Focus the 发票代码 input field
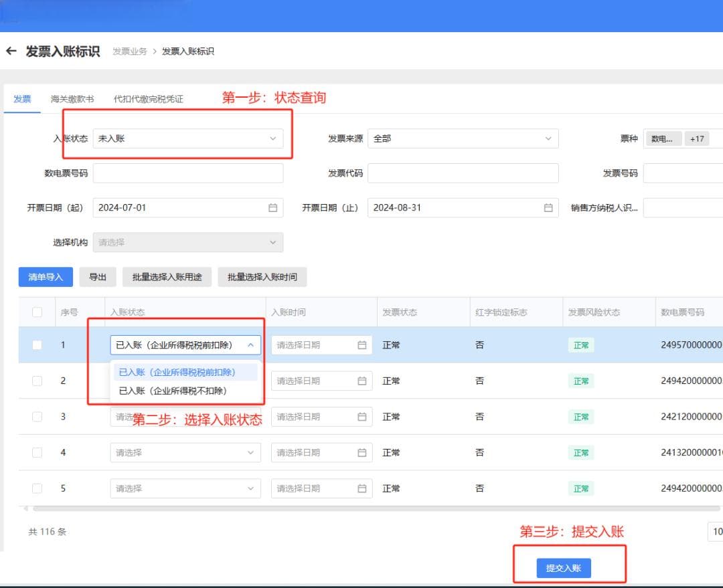Viewport: 723px width, 588px height. point(463,173)
